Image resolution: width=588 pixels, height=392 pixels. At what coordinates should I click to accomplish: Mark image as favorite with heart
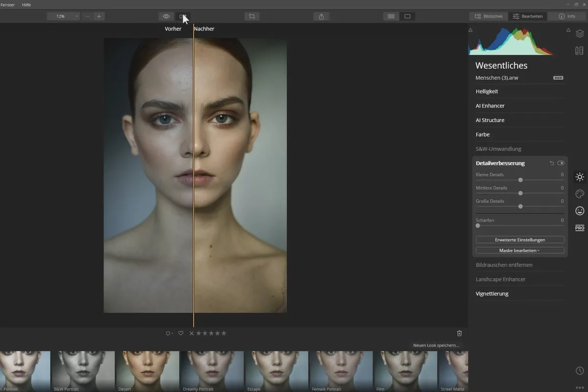pos(181,333)
